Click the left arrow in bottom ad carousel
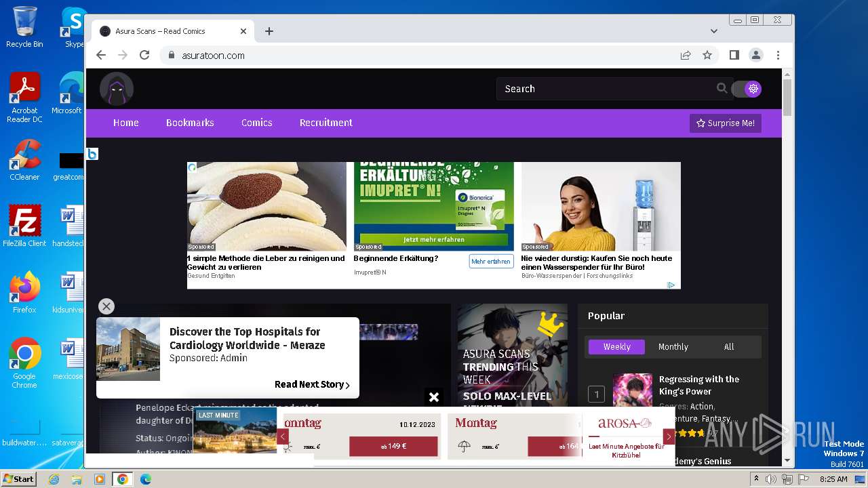Image resolution: width=868 pixels, height=488 pixels. tap(283, 436)
